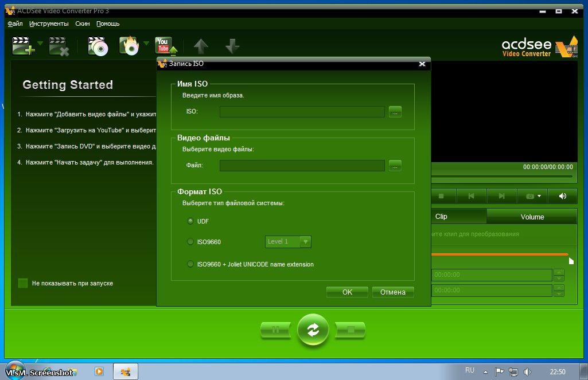This screenshot has height=380, width=588.
Task: Expand the burn disc dropdown arrow
Action: (x=146, y=44)
